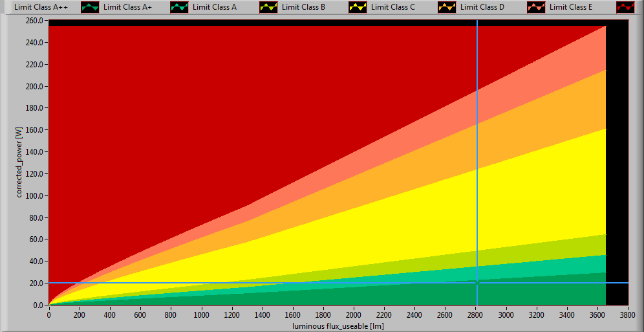644x332 pixels.
Task: Click the y-axis minimum value 0.0
Action: point(38,305)
